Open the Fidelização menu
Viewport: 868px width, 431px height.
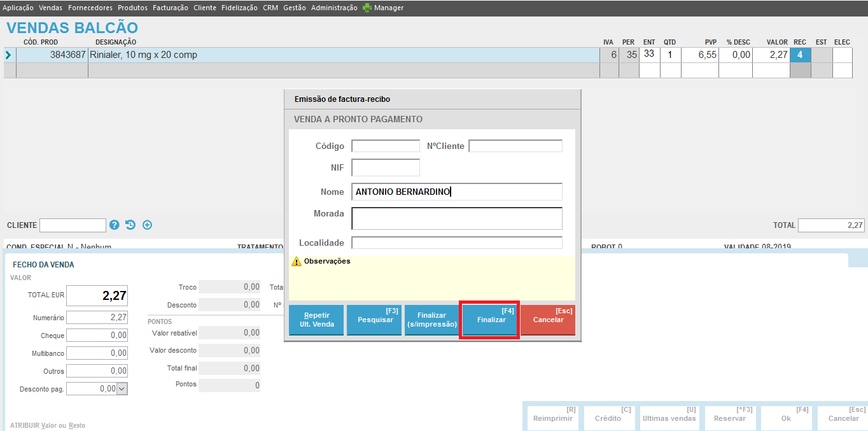tap(240, 8)
